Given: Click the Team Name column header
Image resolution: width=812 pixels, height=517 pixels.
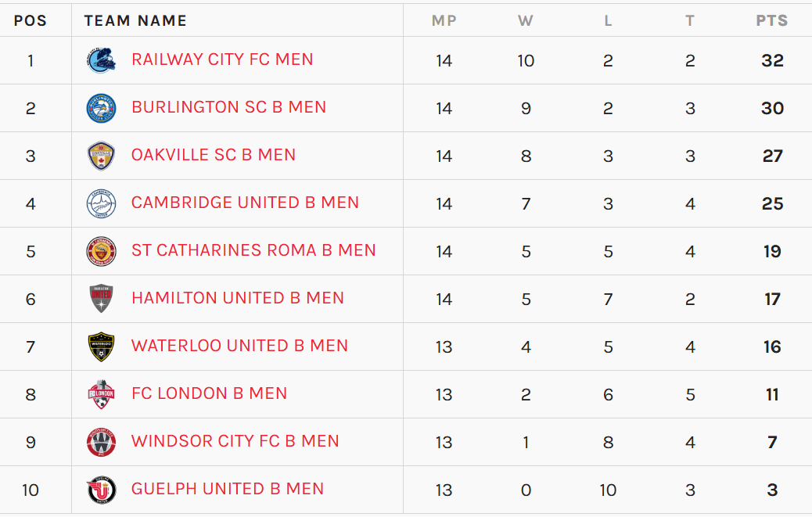Looking at the screenshot, I should (135, 20).
